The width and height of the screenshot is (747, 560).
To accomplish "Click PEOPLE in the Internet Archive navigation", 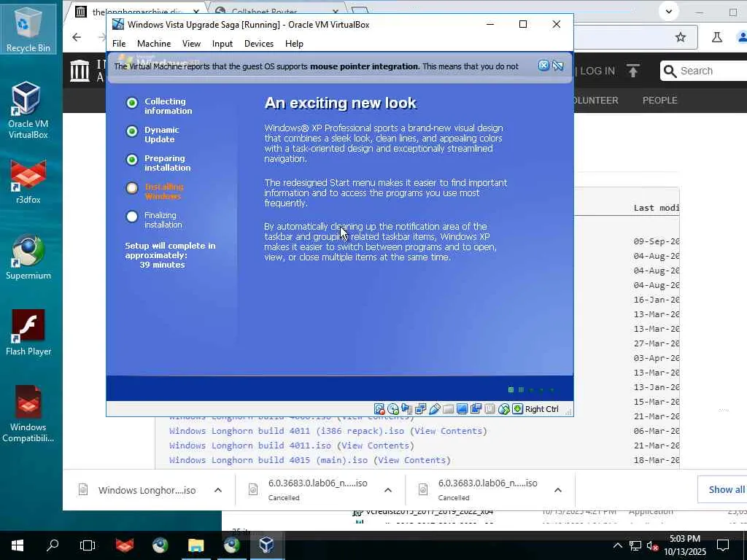I will click(x=659, y=101).
